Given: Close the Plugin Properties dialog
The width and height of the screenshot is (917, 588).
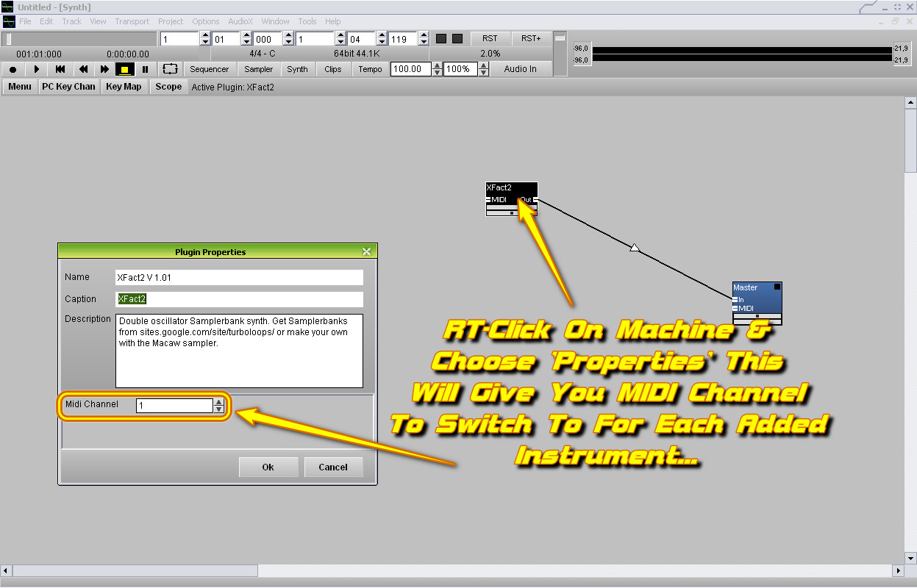Looking at the screenshot, I should click(366, 251).
